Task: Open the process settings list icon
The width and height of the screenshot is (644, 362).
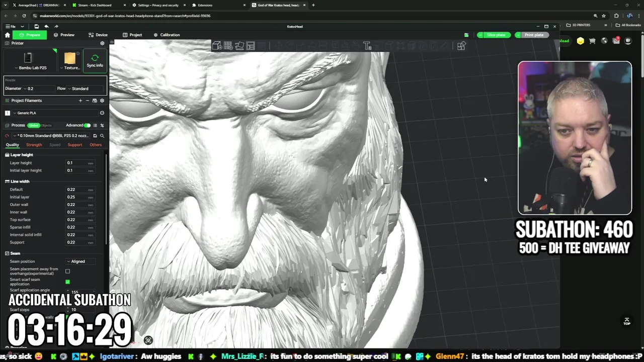Action: click(96, 125)
